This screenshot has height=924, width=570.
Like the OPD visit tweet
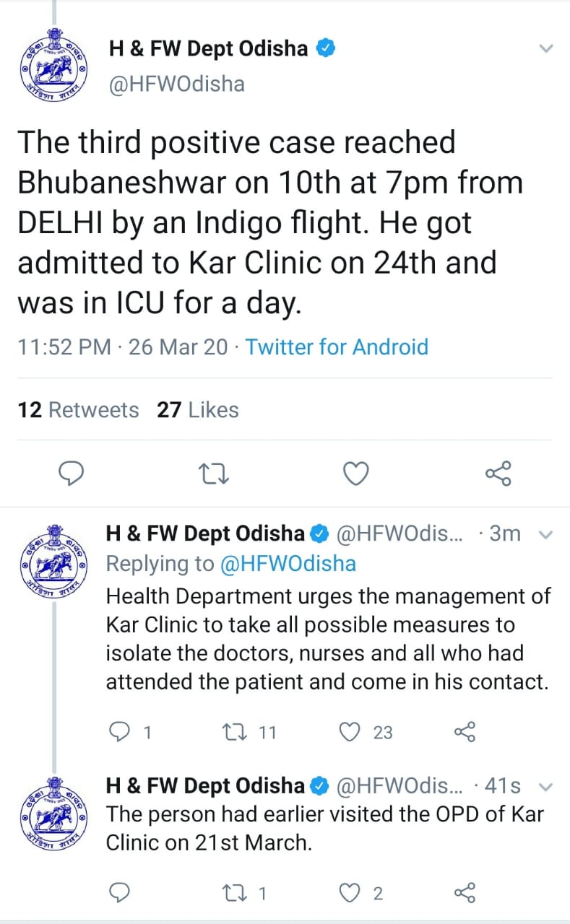(x=350, y=893)
